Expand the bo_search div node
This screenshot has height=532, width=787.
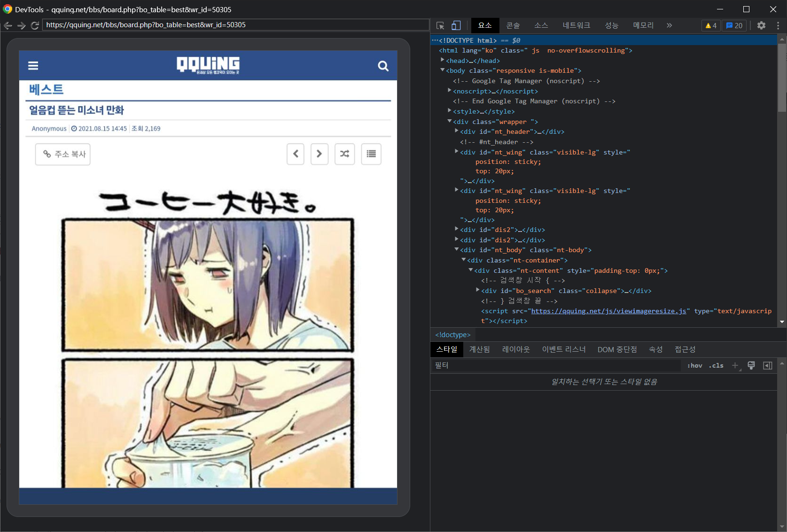(x=478, y=290)
